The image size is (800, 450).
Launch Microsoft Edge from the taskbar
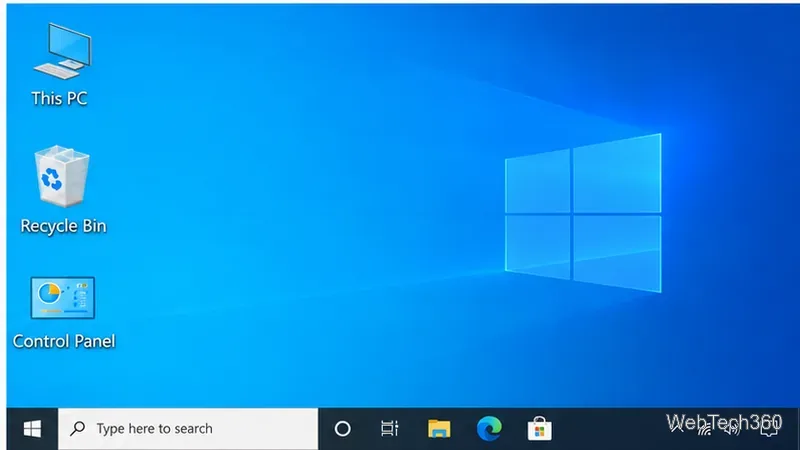(x=489, y=429)
